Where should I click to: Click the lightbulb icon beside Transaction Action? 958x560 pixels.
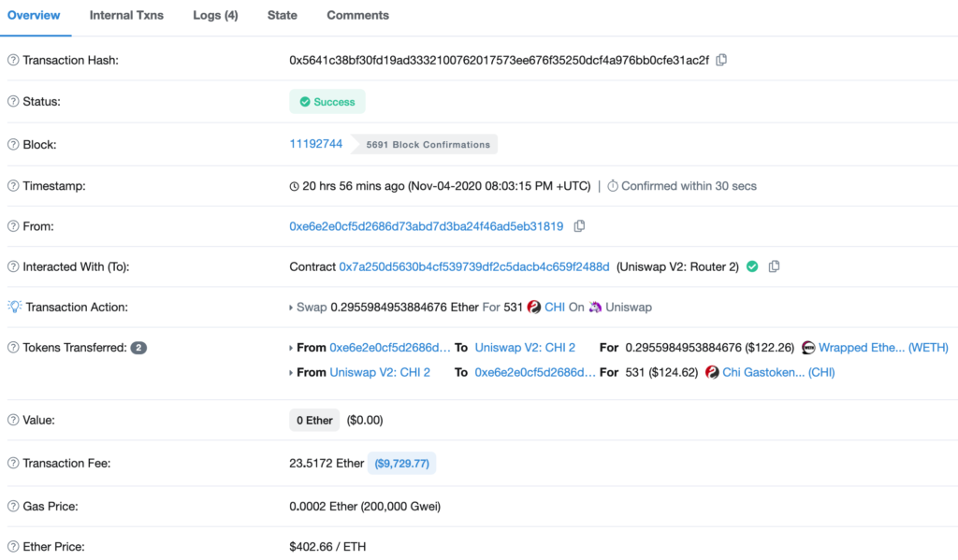pos(15,307)
